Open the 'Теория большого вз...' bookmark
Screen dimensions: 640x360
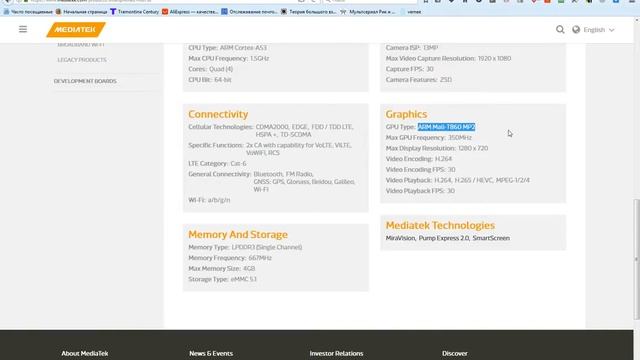(309, 12)
